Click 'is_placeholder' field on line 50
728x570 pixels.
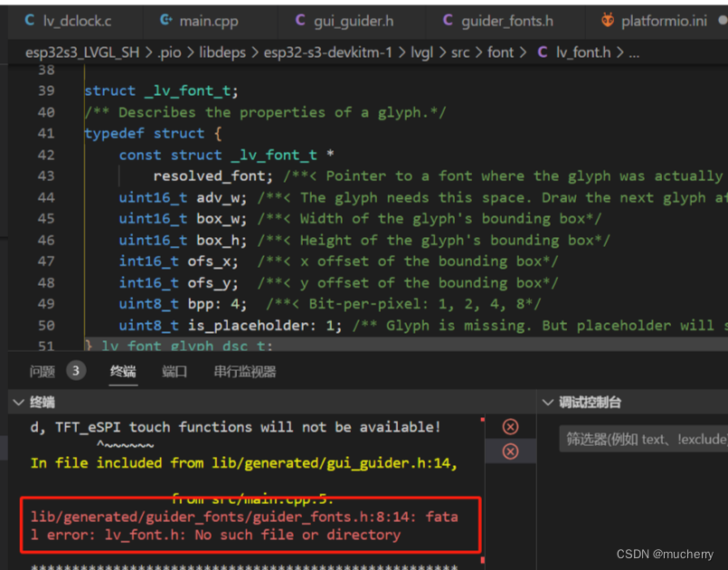tap(248, 326)
